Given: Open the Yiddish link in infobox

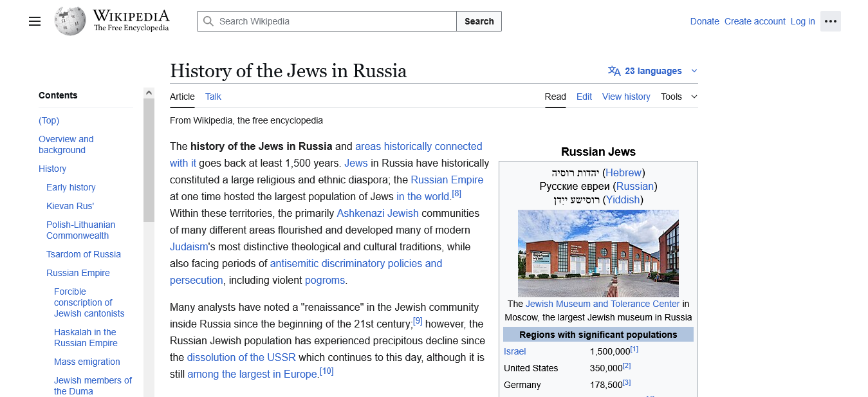Looking at the screenshot, I should [623, 199].
